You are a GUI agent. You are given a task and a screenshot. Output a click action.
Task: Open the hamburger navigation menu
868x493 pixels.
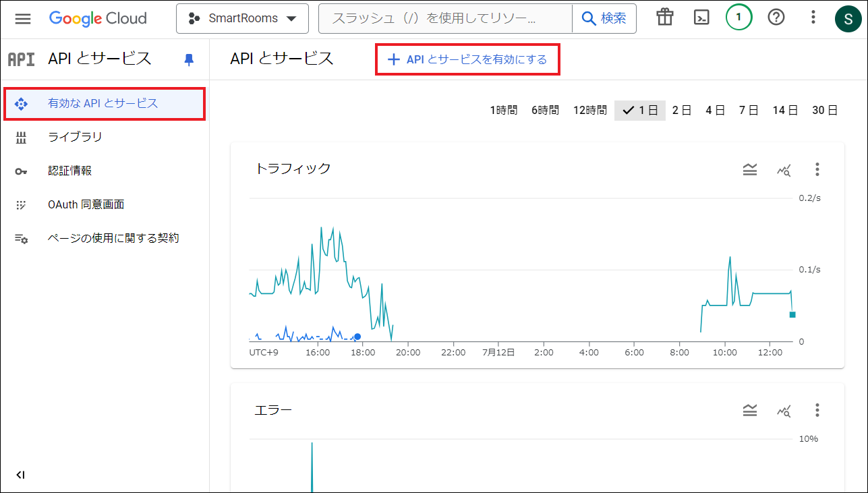pyautogui.click(x=23, y=18)
